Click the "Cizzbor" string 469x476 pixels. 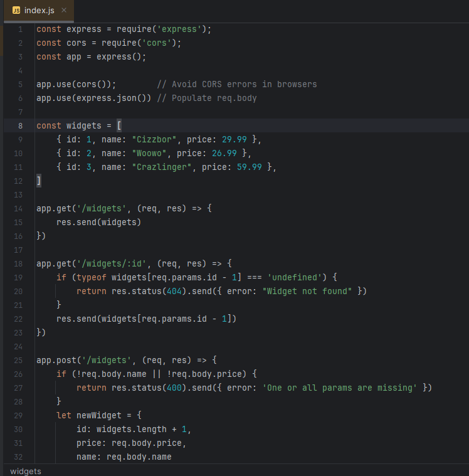[154, 140]
